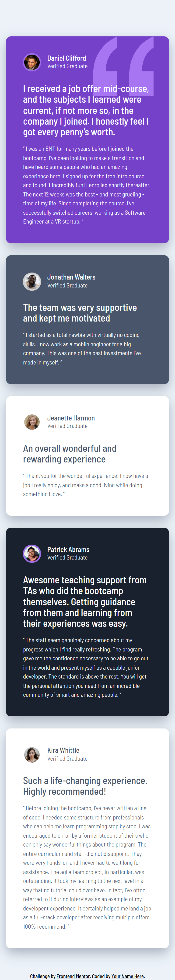
Task: Click Jeanette Harmon's profile photo
Action: click(32, 422)
